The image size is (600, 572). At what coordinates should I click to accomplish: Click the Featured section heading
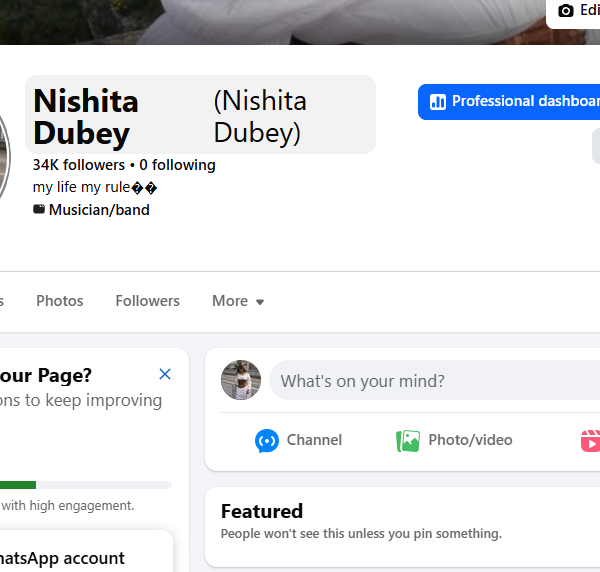(x=262, y=511)
